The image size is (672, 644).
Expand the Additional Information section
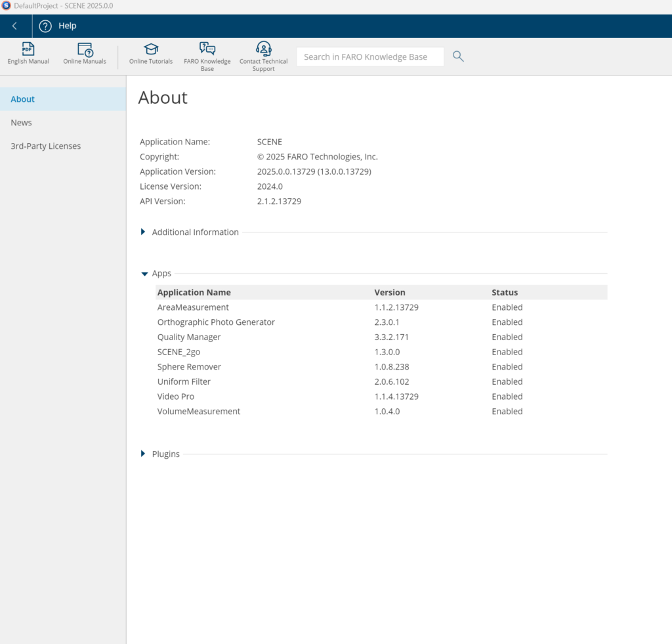(143, 232)
